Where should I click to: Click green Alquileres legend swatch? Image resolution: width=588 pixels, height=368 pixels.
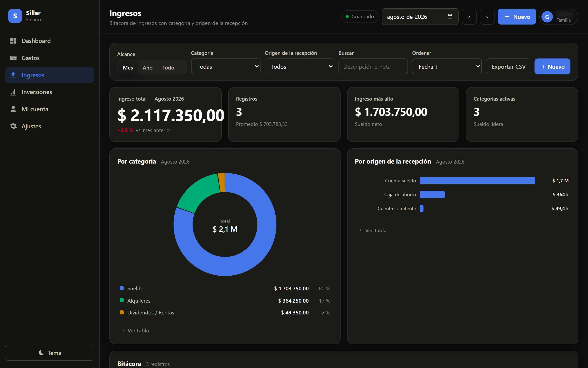(x=122, y=300)
